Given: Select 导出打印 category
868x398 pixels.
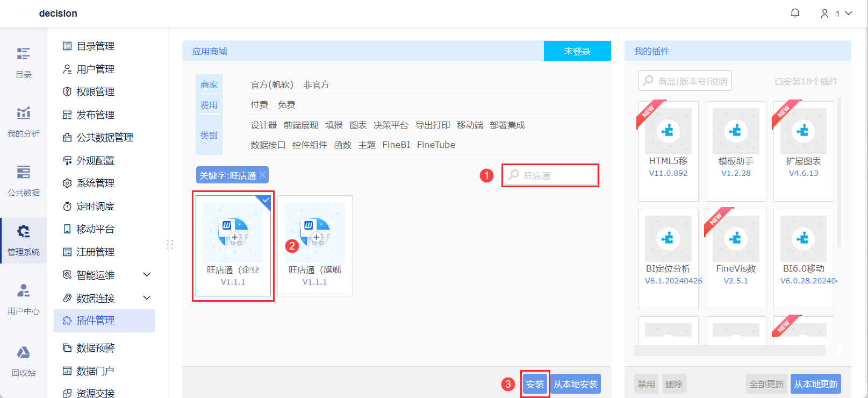Looking at the screenshot, I should tap(433, 125).
